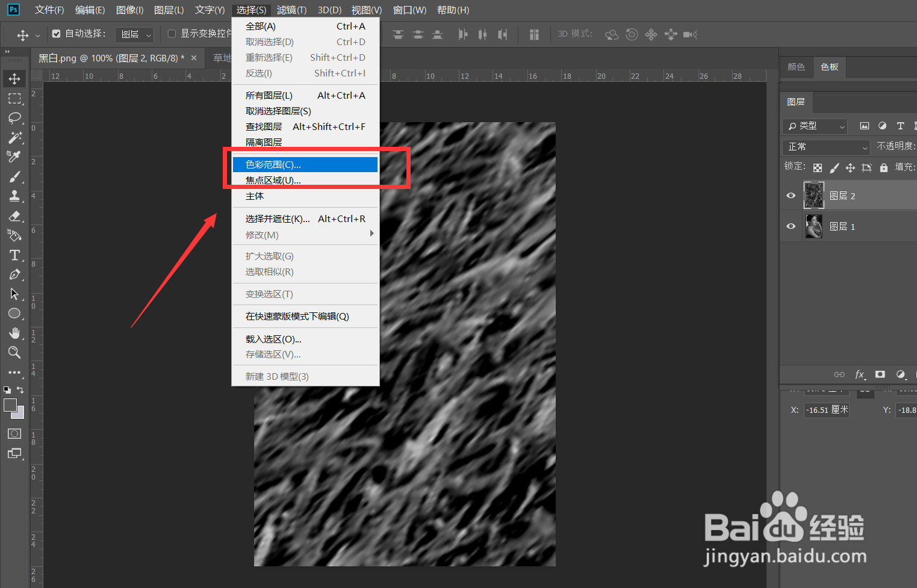Open the 选择(S) menu
The image size is (917, 588).
click(x=251, y=10)
